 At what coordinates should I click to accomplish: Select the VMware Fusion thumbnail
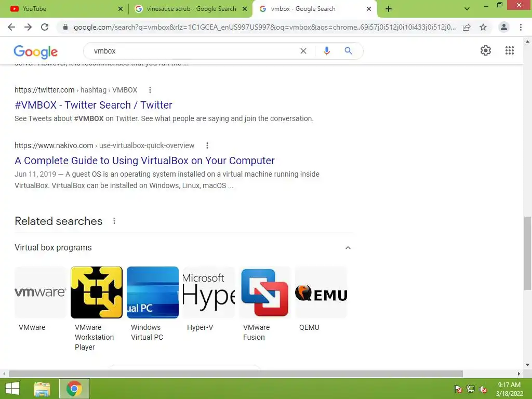pos(264,292)
